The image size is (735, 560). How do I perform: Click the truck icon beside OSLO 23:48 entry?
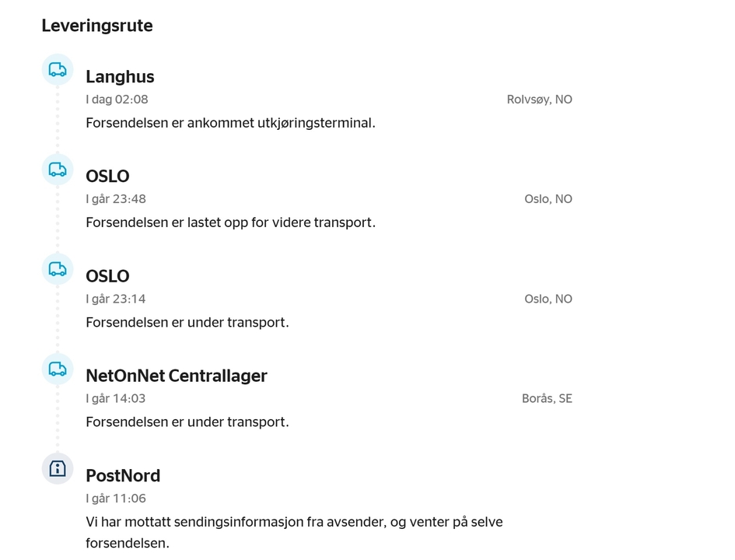tap(58, 170)
